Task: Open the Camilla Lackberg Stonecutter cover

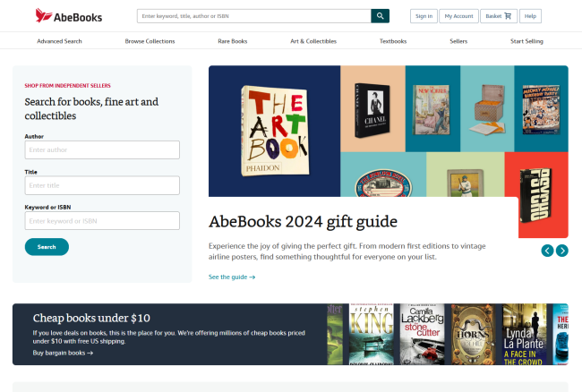Action: pos(423,334)
